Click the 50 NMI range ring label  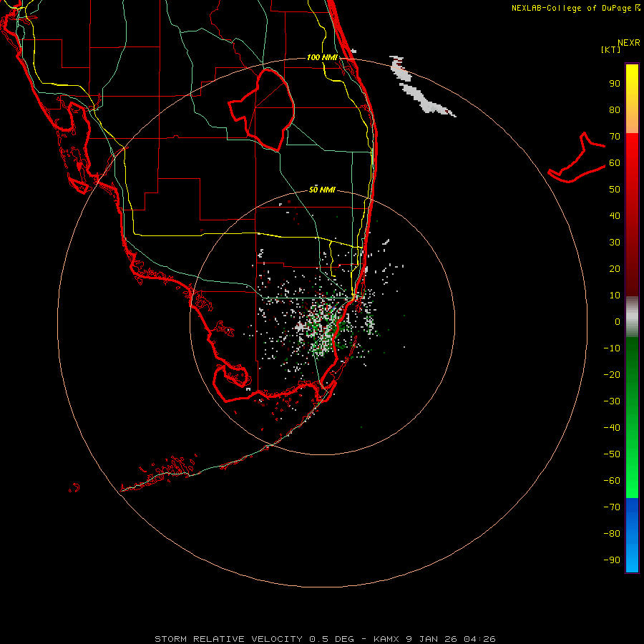coord(322,190)
